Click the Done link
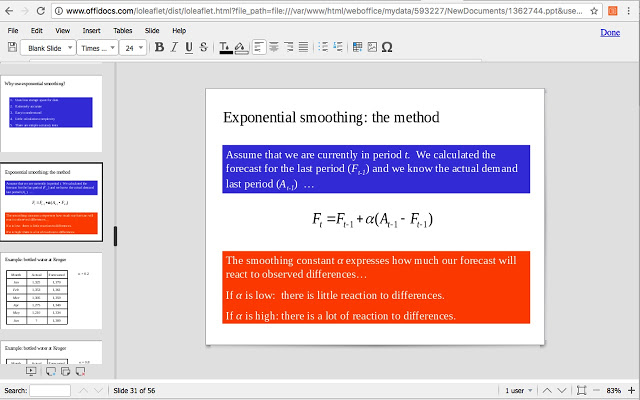The width and height of the screenshot is (640, 400). tap(609, 33)
